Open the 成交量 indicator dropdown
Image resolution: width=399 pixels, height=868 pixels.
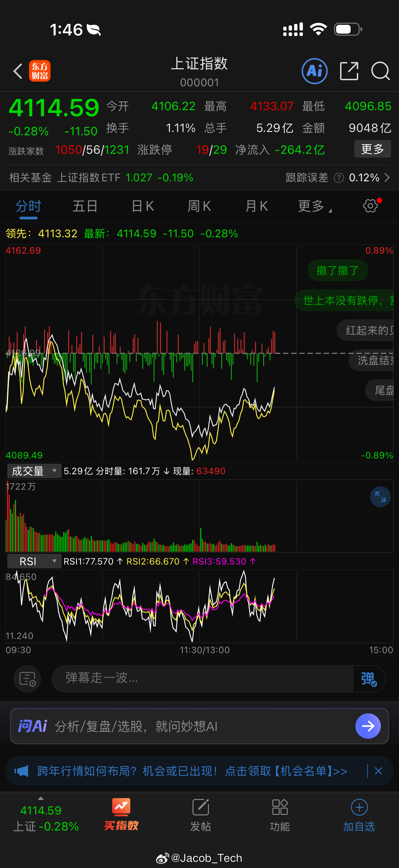tap(34, 471)
